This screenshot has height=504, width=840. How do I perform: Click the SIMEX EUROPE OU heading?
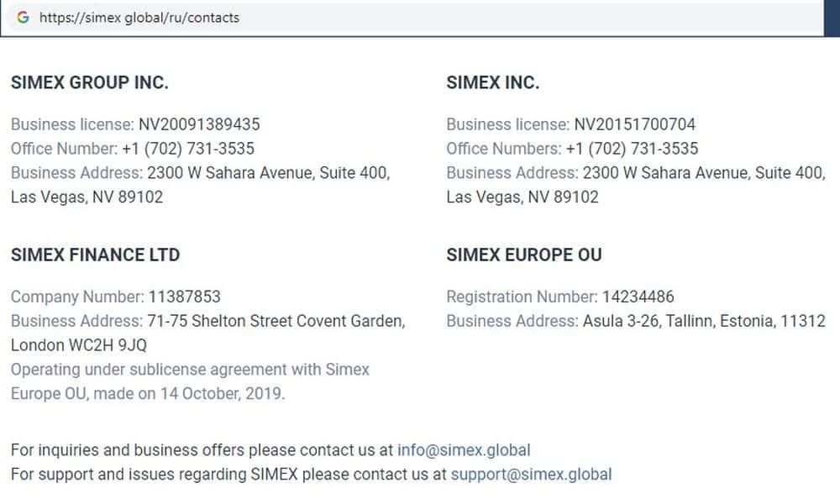524,255
